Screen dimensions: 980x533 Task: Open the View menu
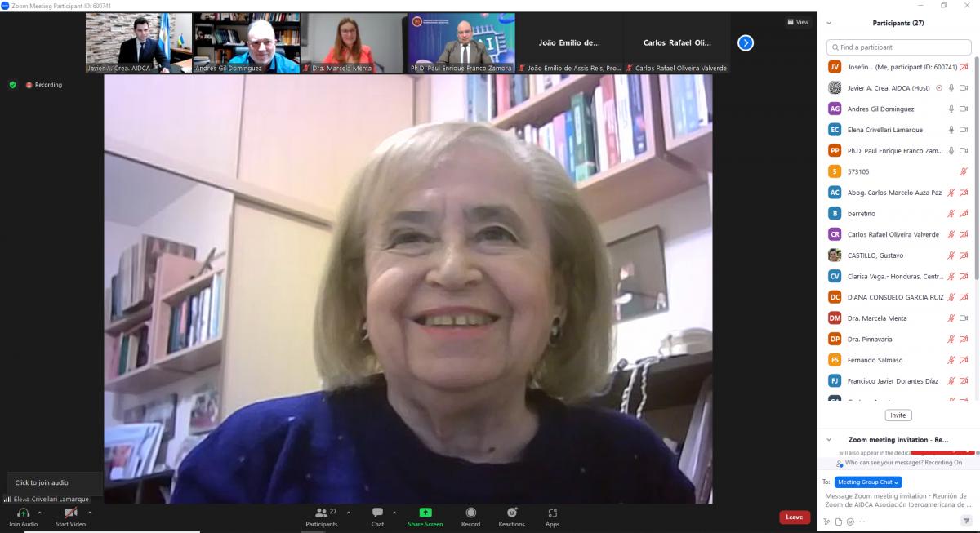(798, 22)
